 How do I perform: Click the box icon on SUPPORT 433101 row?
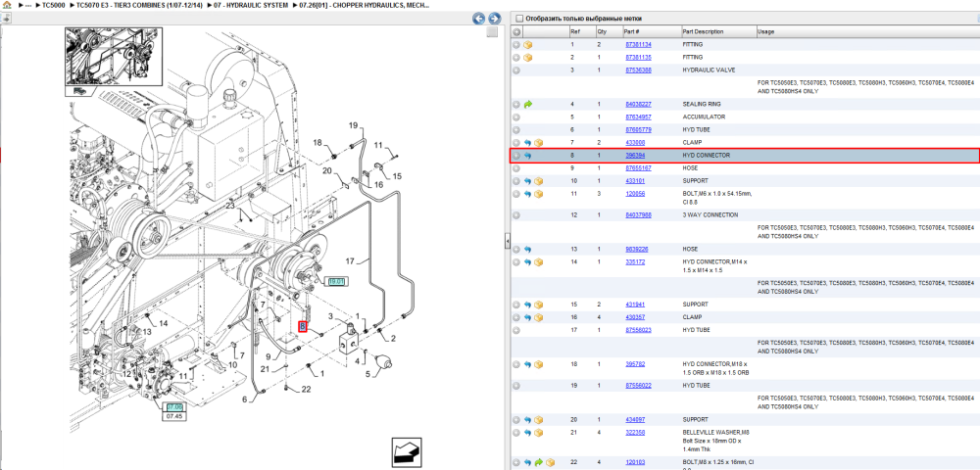tap(538, 181)
